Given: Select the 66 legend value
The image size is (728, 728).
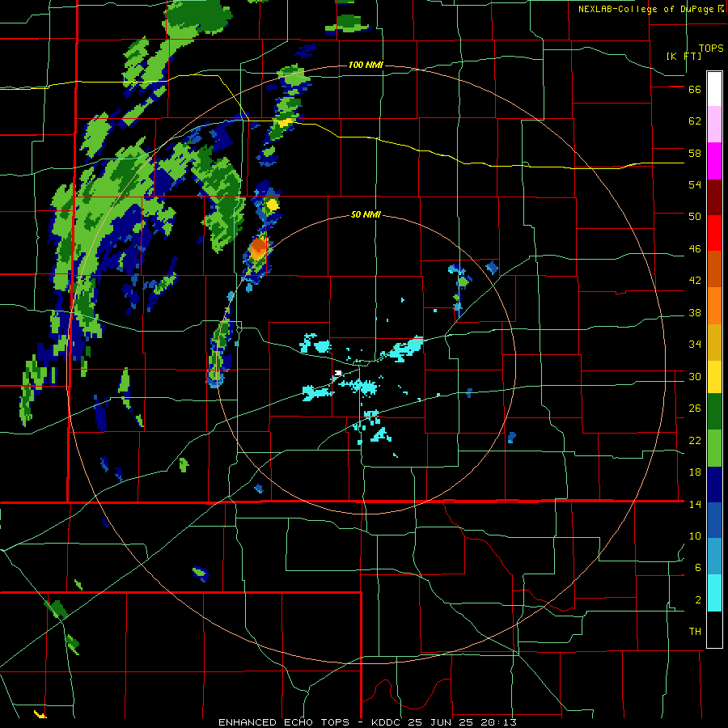Looking at the screenshot, I should pos(695,90).
